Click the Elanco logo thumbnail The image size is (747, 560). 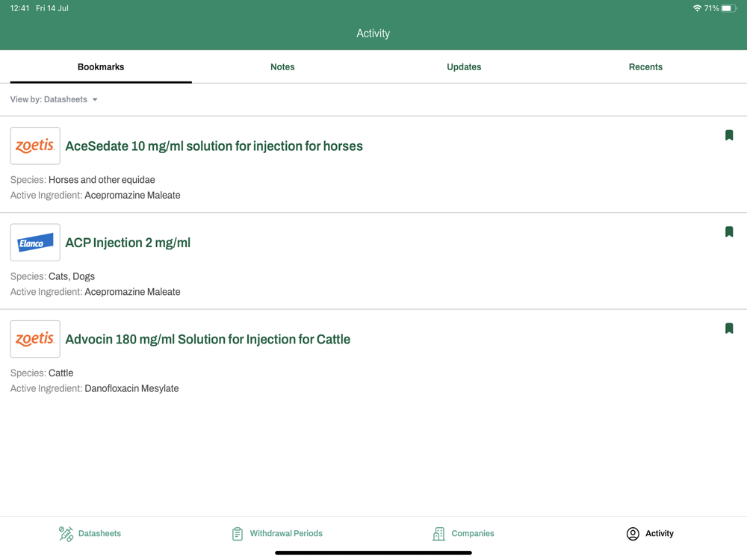coord(35,243)
